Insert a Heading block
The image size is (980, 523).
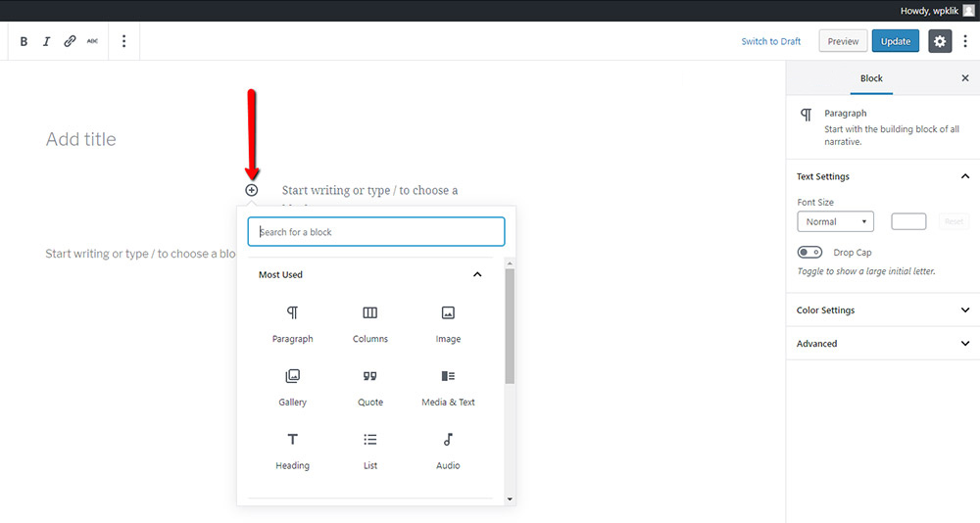[292, 452]
